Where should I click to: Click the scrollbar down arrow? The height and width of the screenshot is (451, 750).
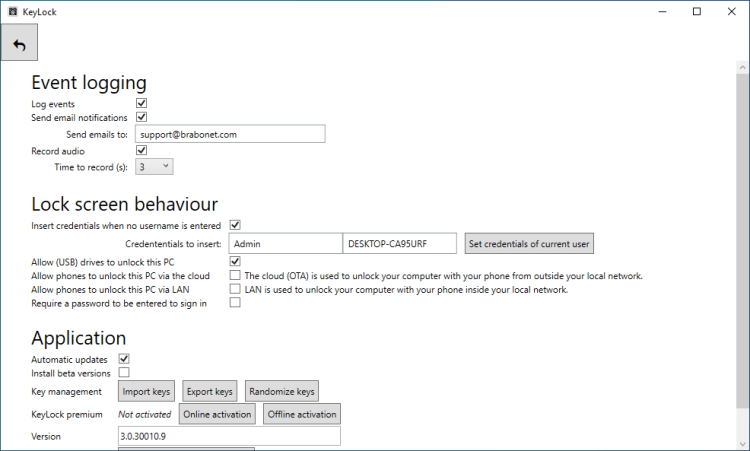pyautogui.click(x=742, y=444)
